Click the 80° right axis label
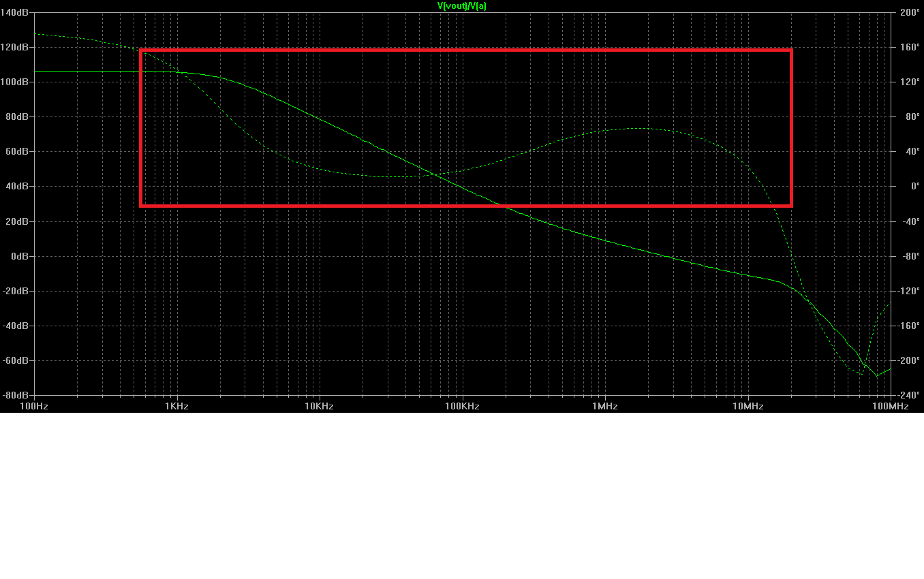The height and width of the screenshot is (579, 924). (912, 116)
